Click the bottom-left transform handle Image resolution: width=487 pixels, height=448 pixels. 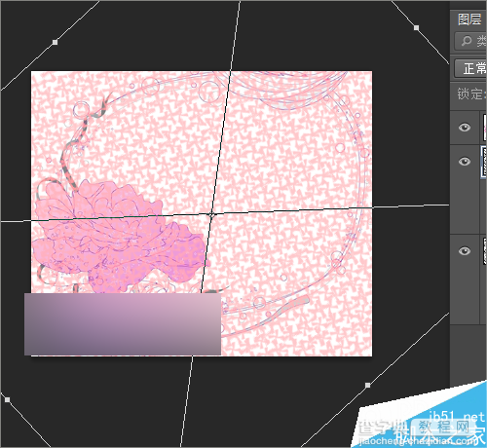tap(7, 399)
